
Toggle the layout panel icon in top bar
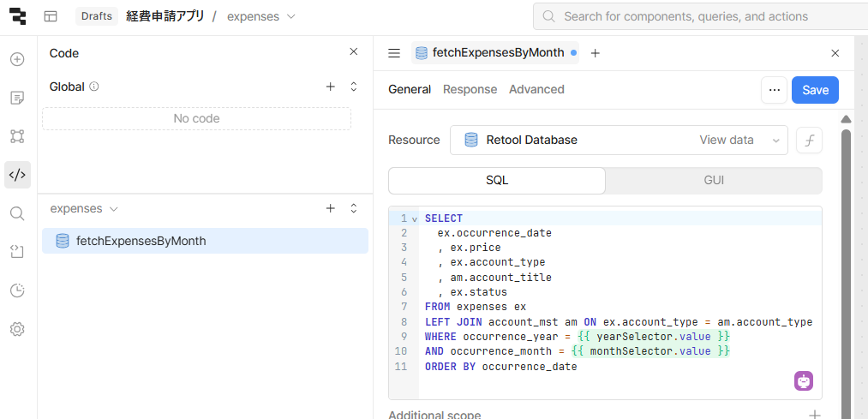click(x=51, y=16)
